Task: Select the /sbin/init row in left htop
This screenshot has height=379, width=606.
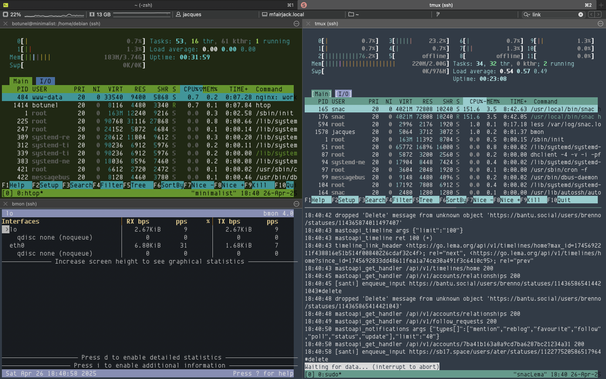Action: (148, 113)
